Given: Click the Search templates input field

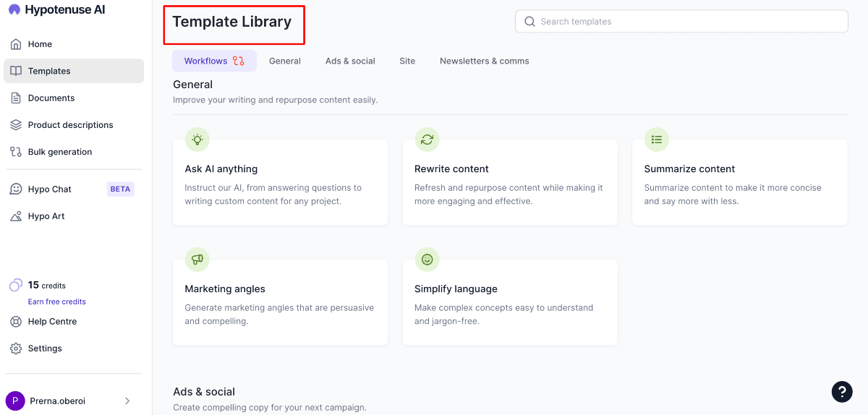Looking at the screenshot, I should pyautogui.click(x=681, y=22).
